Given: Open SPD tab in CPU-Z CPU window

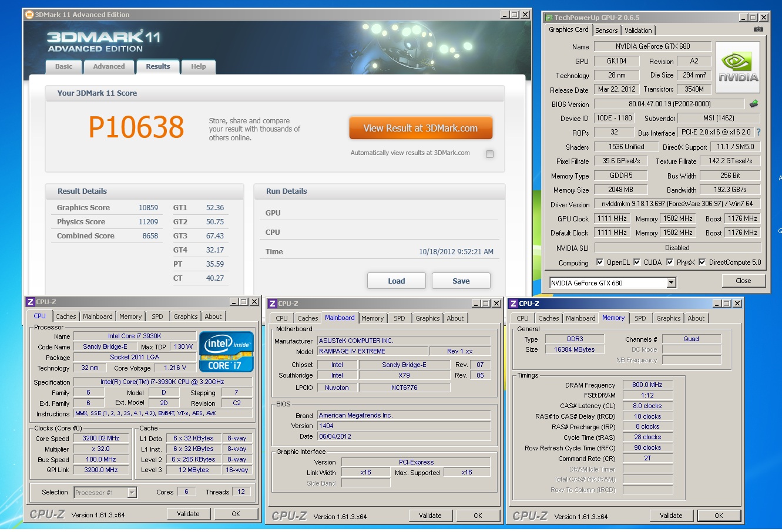Looking at the screenshot, I should click(157, 316).
